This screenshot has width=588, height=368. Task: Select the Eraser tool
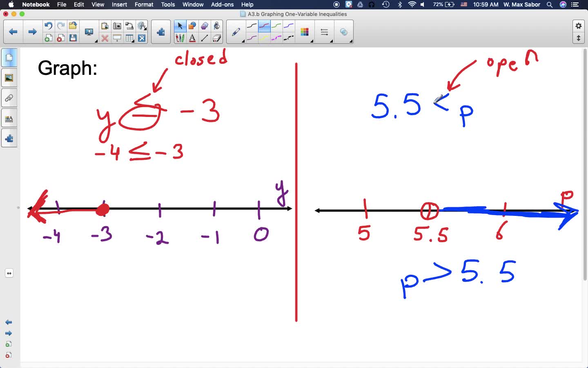[216, 38]
